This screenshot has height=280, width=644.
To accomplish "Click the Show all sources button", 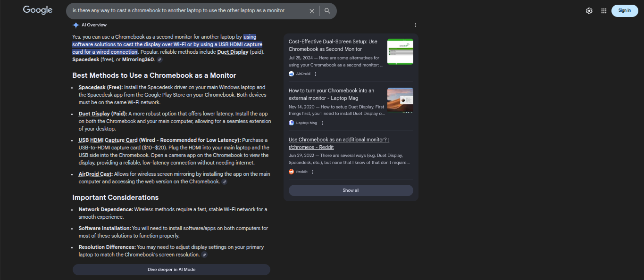I will (351, 190).
